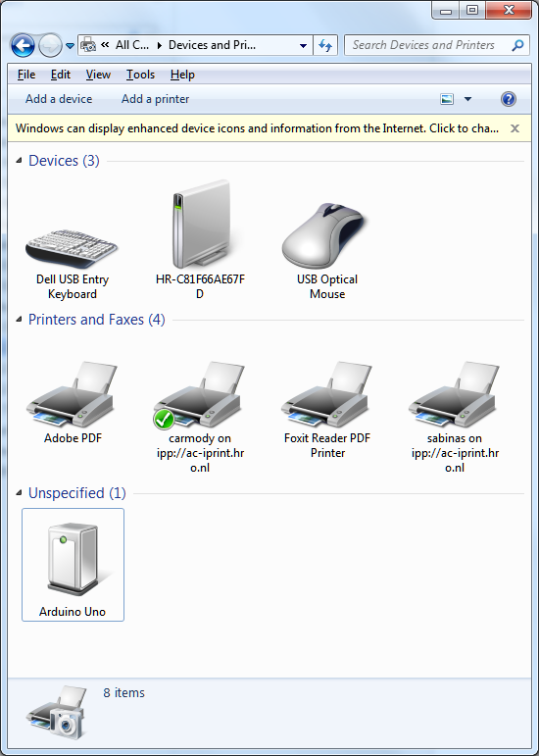
Task: Click Add a printer
Action: click(155, 99)
